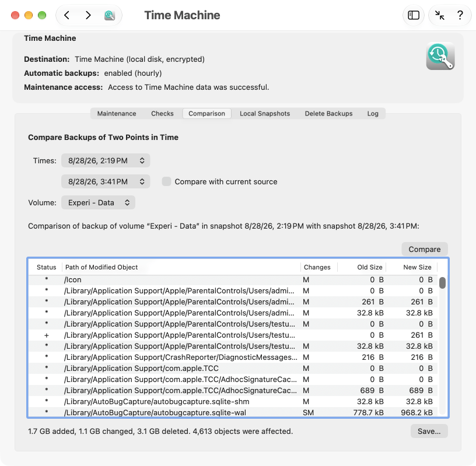
Task: Switch to the Checks tab
Action: pos(162,114)
